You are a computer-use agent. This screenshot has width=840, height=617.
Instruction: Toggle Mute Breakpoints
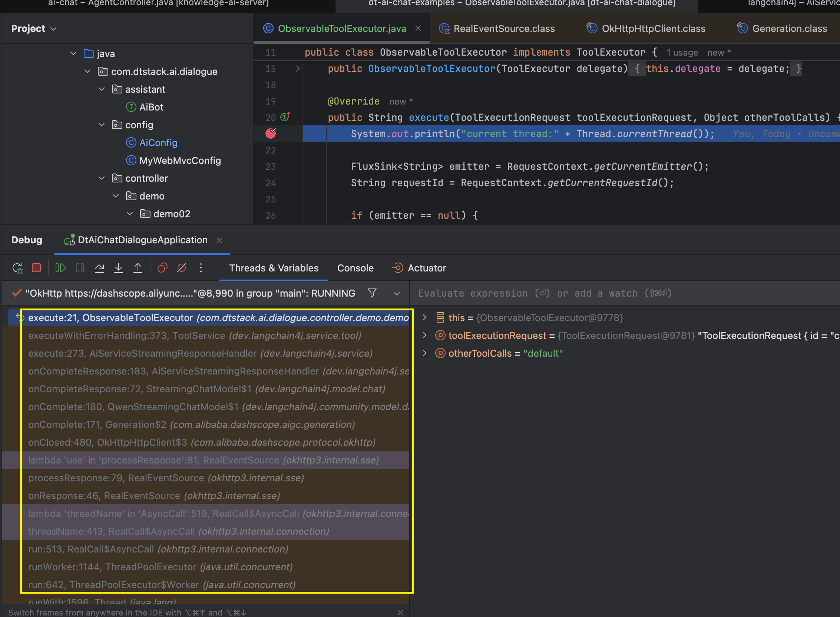click(181, 268)
